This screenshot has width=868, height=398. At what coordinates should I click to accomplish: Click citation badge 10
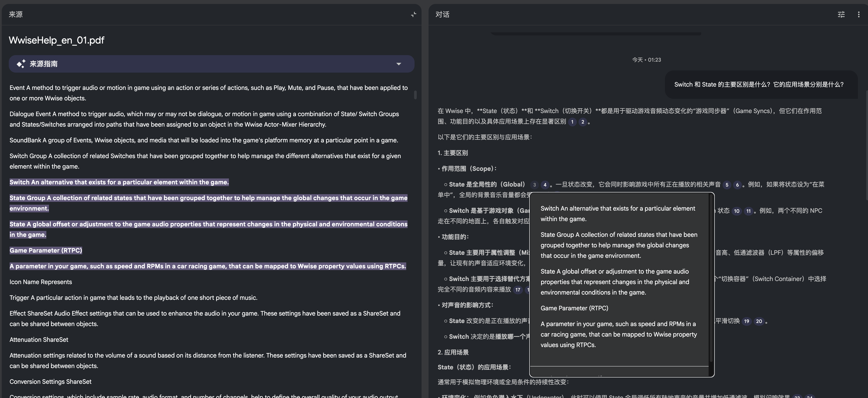pyautogui.click(x=737, y=211)
